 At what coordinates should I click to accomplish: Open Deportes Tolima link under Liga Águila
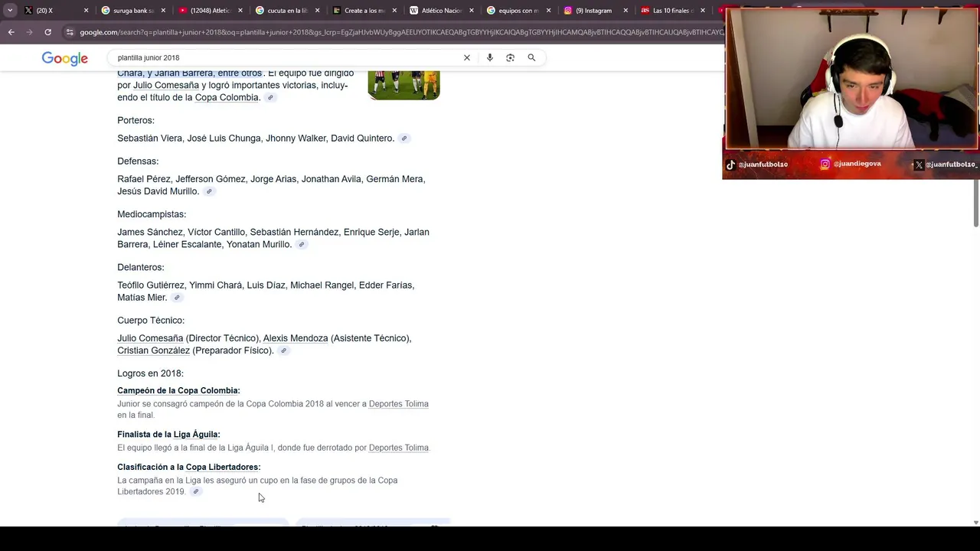(399, 448)
